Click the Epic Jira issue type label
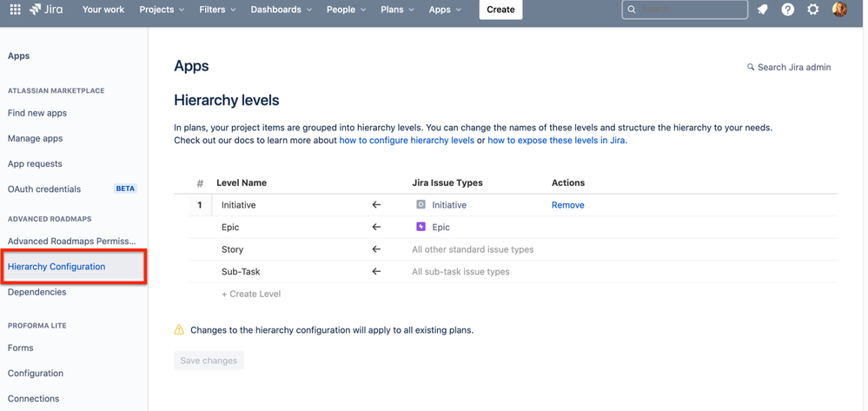 tap(441, 227)
